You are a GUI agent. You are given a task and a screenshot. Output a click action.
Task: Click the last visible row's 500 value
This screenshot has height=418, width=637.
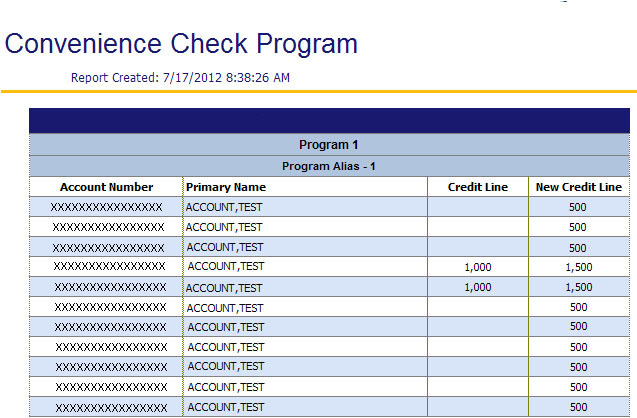pos(578,407)
